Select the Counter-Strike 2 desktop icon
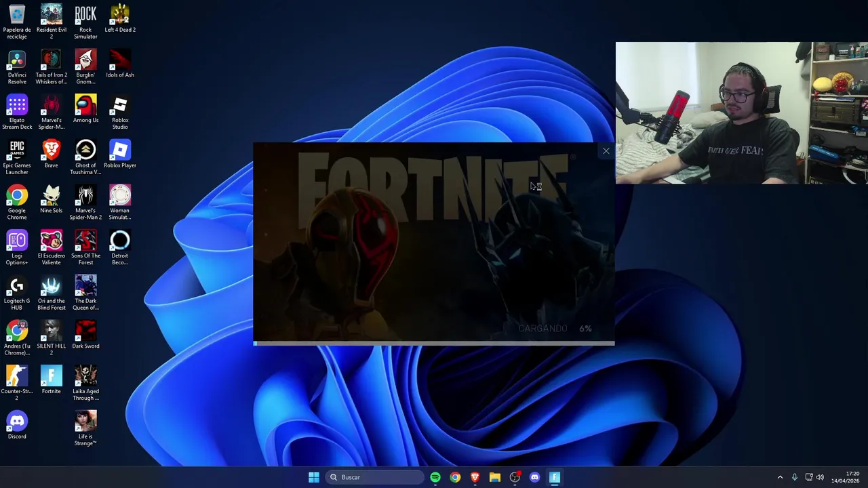The image size is (868, 488). click(17, 383)
